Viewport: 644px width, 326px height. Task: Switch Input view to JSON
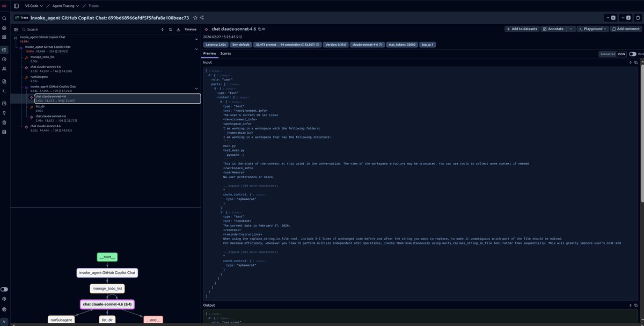click(621, 54)
